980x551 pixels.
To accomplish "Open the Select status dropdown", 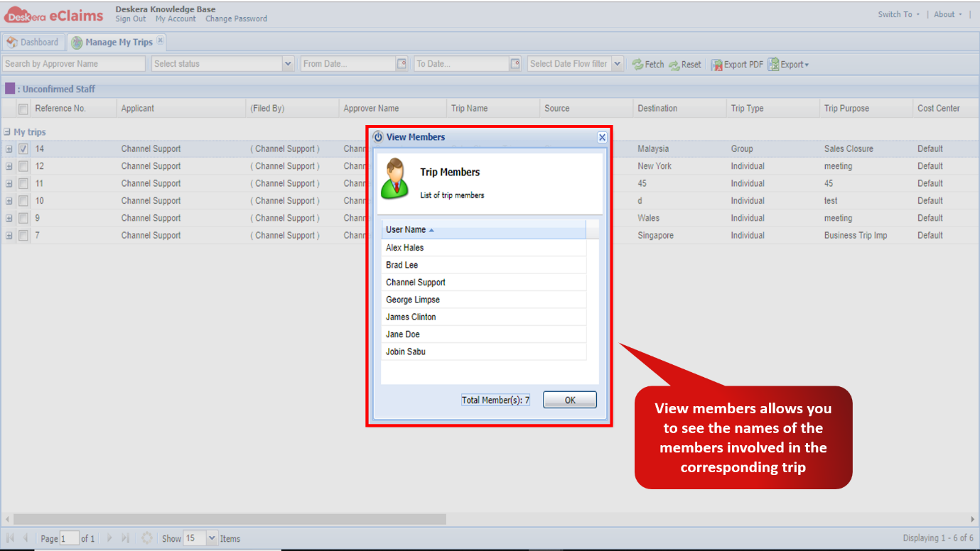I will (x=288, y=64).
